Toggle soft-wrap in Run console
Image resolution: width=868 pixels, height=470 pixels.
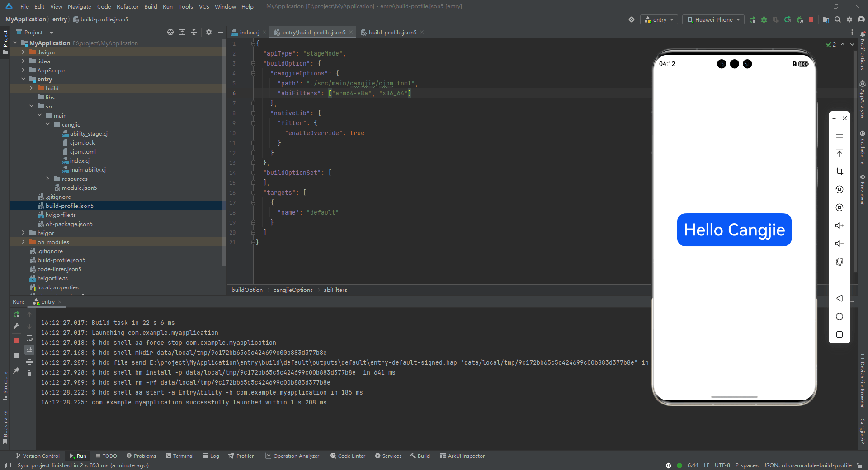pyautogui.click(x=29, y=338)
